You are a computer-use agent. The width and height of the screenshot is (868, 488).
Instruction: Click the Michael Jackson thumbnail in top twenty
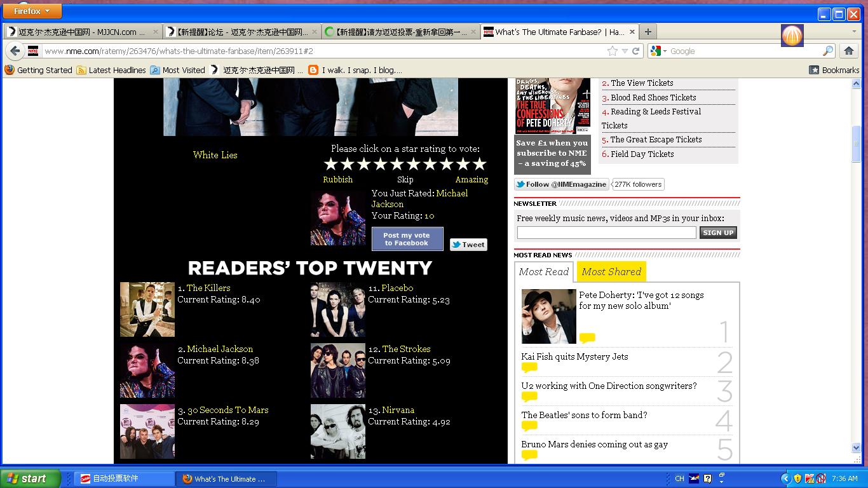tap(147, 370)
